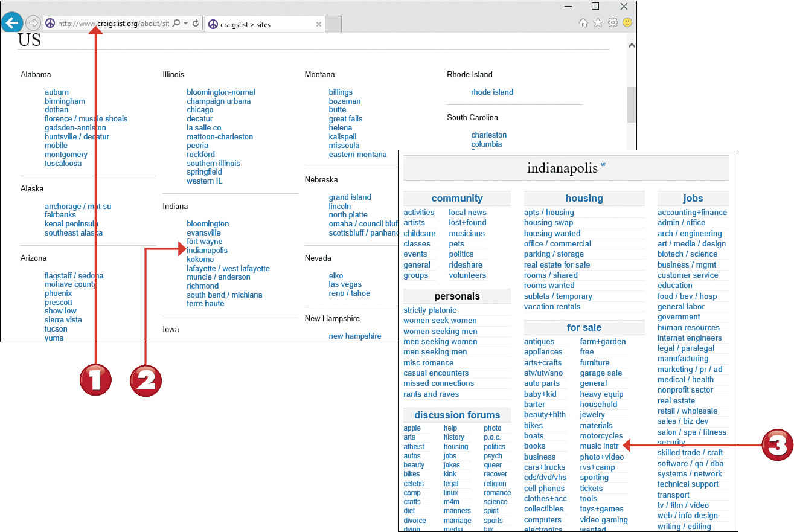Image resolution: width=794 pixels, height=532 pixels.
Task: Click the discussion forums heading
Action: 457,415
